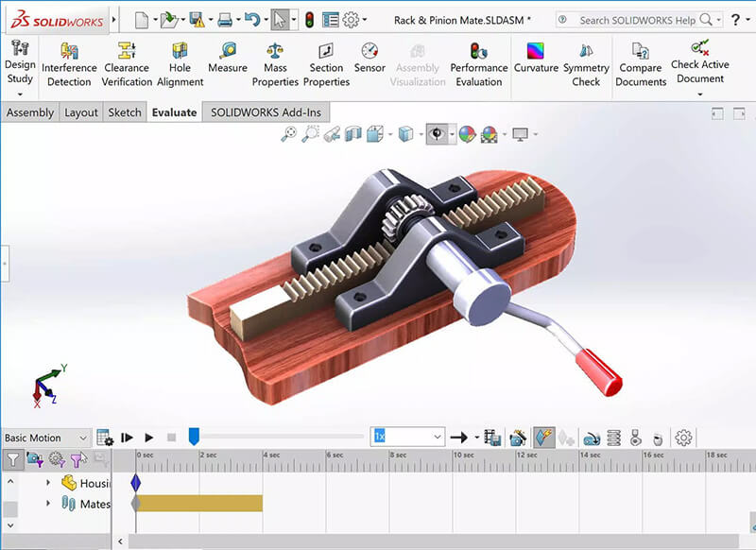Click inside the SOLIDWORKS Help search field
Image resolution: width=756 pixels, height=550 pixels.
click(x=628, y=19)
